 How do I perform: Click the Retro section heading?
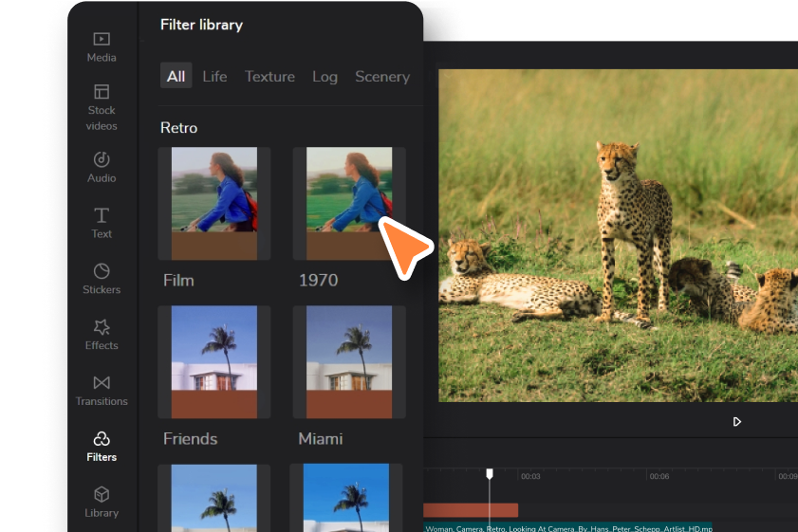point(178,128)
